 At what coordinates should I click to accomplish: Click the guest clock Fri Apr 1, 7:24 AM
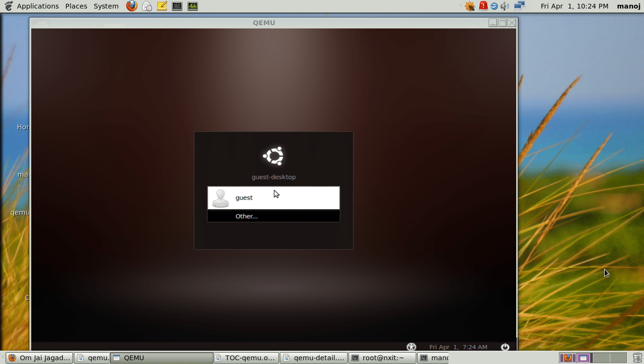[458, 347]
